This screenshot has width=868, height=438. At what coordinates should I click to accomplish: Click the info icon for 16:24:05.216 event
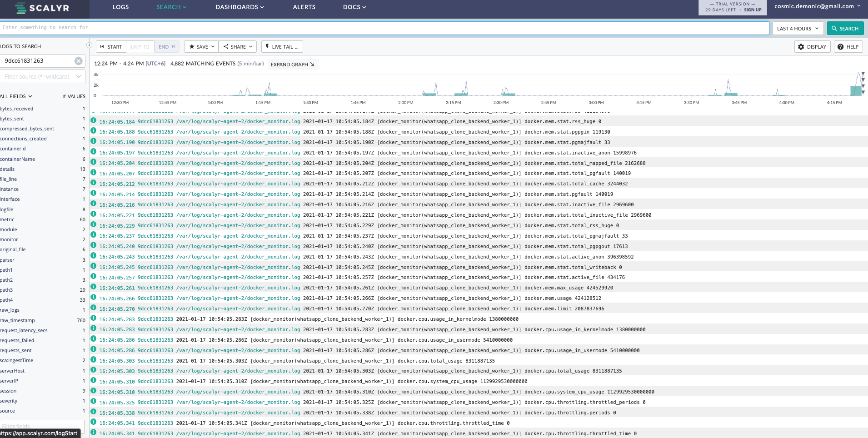(x=94, y=204)
